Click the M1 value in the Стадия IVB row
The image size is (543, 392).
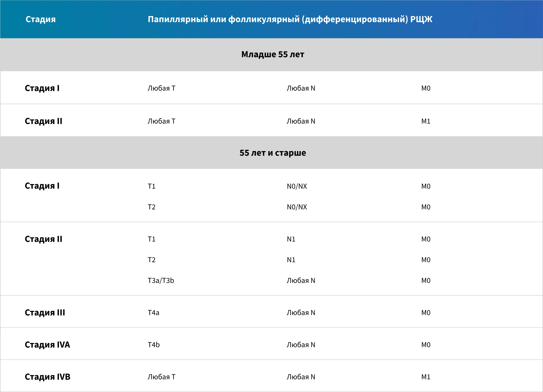point(426,377)
